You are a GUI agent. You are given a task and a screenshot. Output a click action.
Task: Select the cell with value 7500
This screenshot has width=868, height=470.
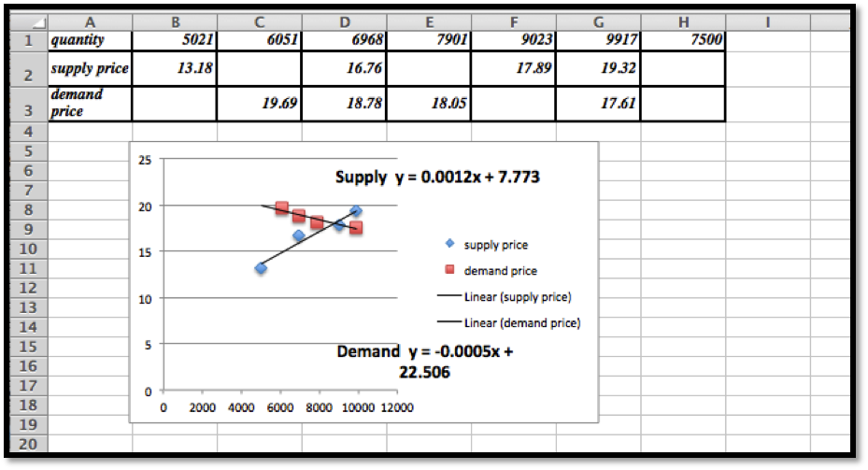[683, 40]
